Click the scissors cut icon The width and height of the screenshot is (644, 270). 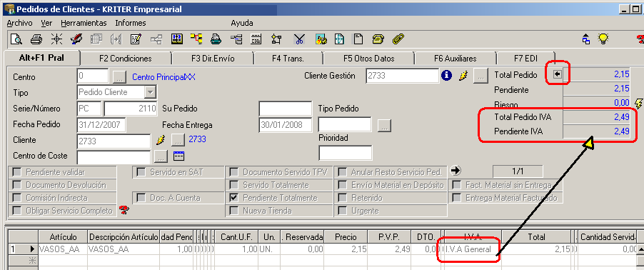[299, 39]
